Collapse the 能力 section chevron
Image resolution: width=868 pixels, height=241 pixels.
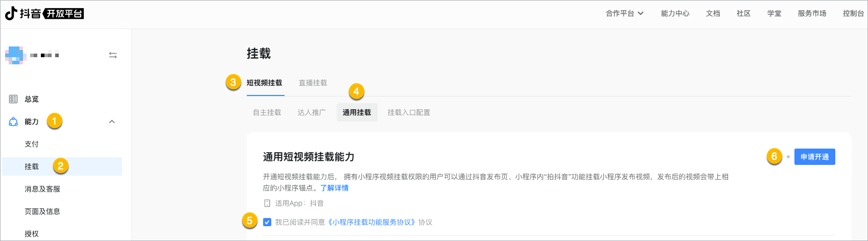[112, 122]
